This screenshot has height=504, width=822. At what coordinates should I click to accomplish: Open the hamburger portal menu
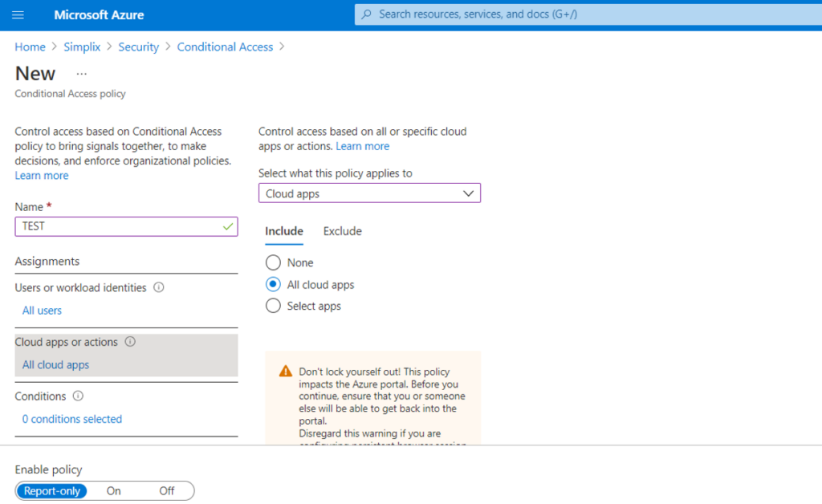tap(18, 14)
